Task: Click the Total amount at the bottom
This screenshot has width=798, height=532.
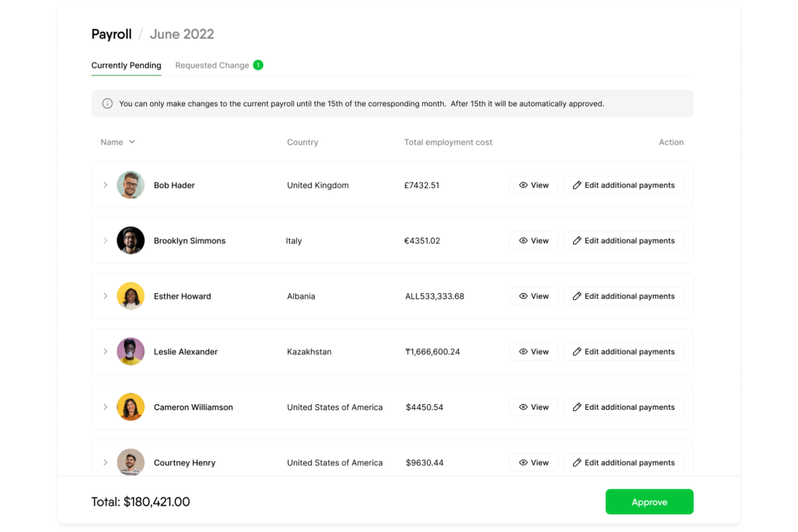Action: coord(140,501)
